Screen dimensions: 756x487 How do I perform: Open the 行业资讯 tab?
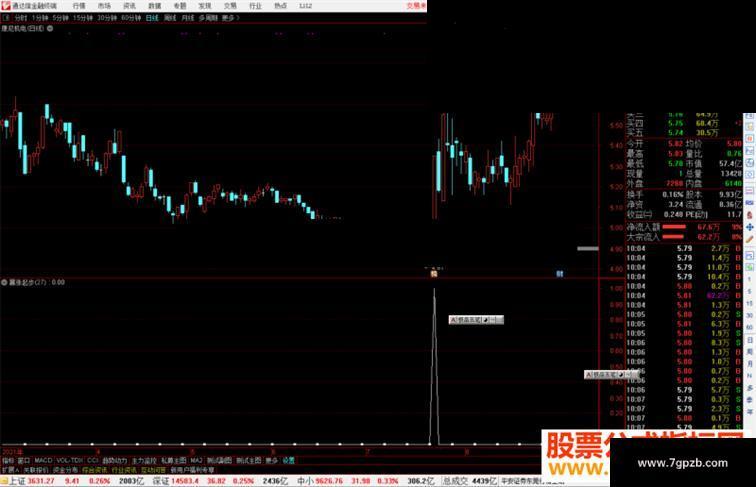click(124, 470)
